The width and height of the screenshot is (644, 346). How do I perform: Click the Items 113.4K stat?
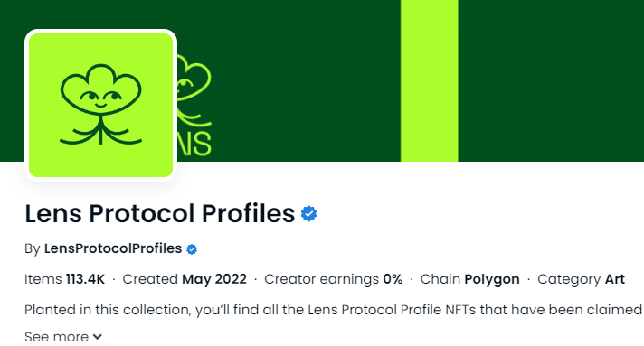click(64, 279)
